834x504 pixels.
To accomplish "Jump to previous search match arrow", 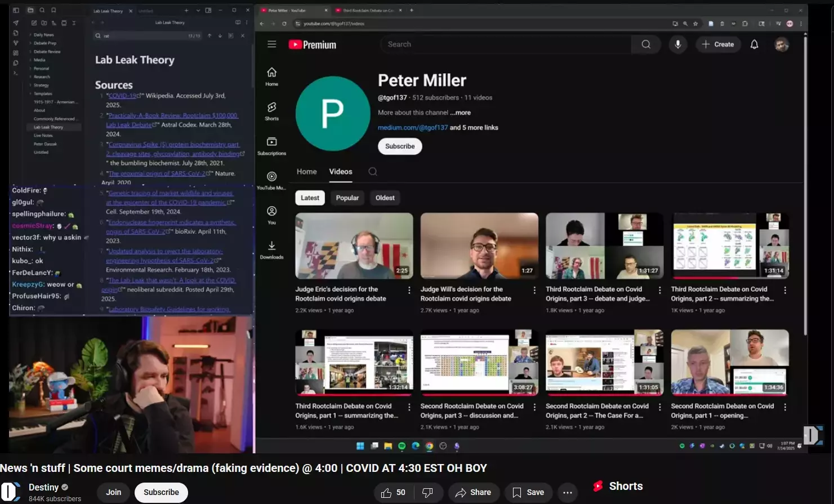I will coord(209,35).
